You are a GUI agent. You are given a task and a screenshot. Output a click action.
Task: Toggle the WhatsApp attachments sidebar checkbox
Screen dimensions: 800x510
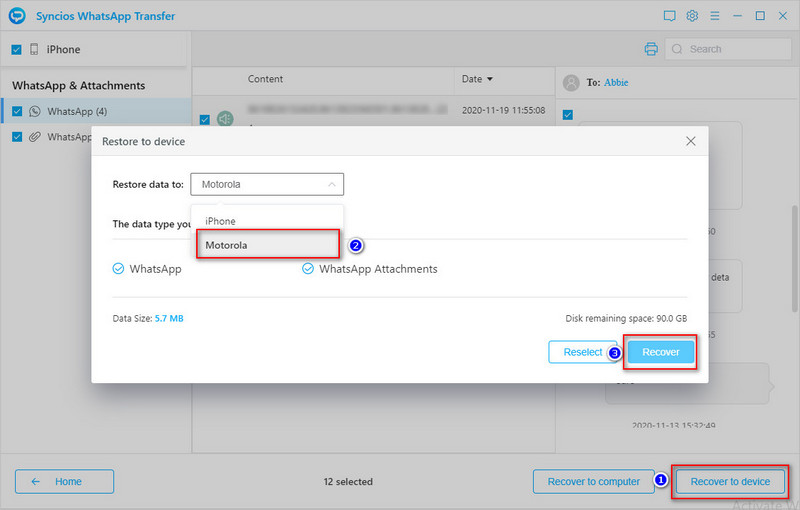tap(17, 137)
